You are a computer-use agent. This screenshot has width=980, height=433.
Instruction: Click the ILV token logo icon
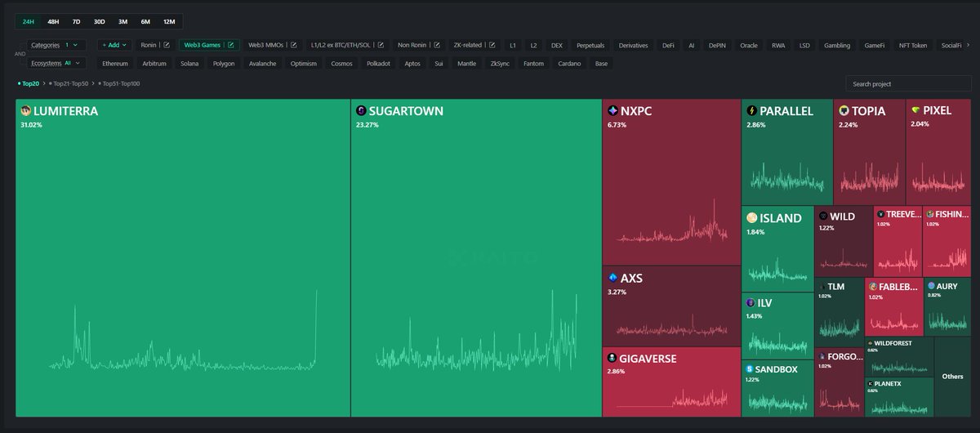[751, 303]
